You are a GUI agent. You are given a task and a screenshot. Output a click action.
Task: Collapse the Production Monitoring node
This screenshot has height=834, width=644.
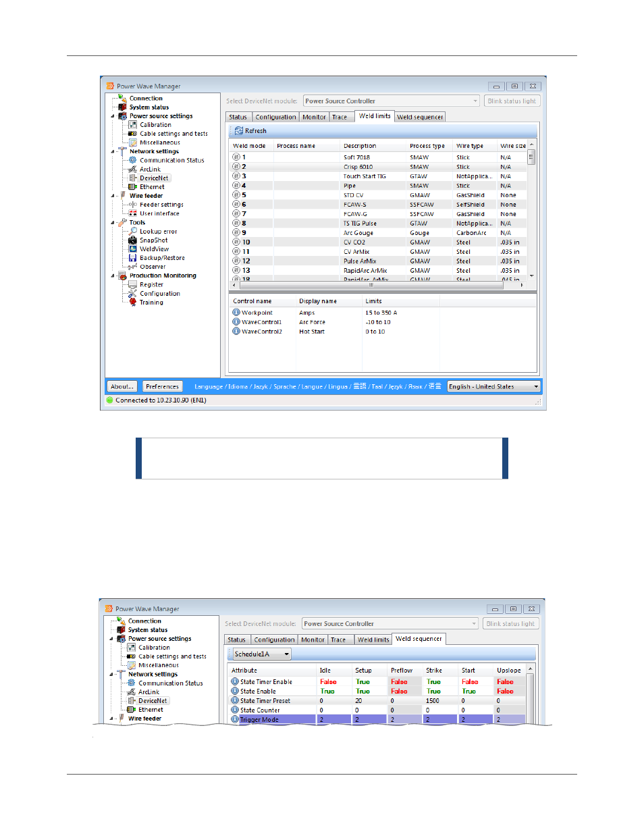click(x=113, y=276)
